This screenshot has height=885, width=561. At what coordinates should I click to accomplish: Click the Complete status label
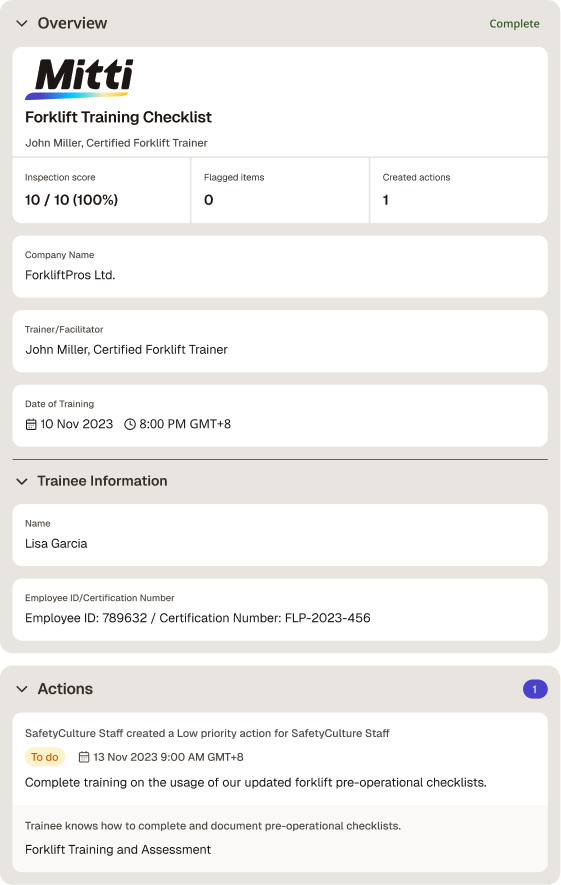(x=514, y=24)
